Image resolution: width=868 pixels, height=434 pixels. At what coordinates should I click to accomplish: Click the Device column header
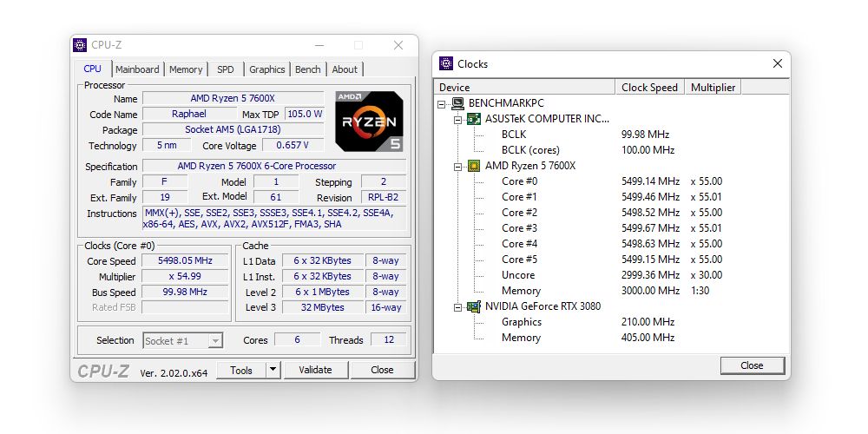click(524, 88)
